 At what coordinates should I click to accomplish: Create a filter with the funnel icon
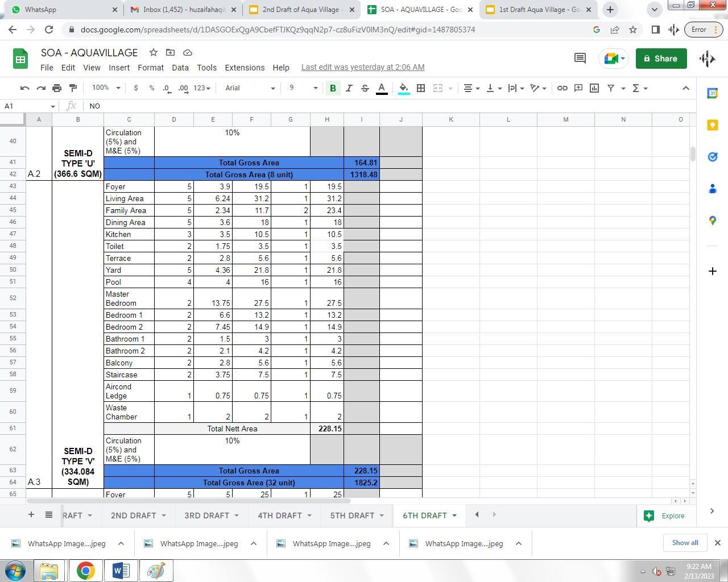pyautogui.click(x=611, y=88)
